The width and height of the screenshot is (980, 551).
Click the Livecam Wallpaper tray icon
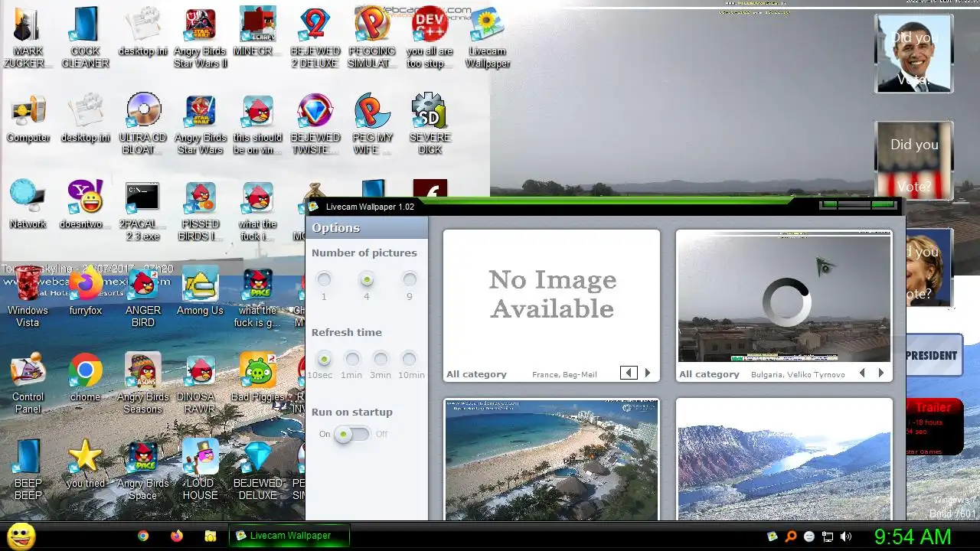pyautogui.click(x=773, y=536)
